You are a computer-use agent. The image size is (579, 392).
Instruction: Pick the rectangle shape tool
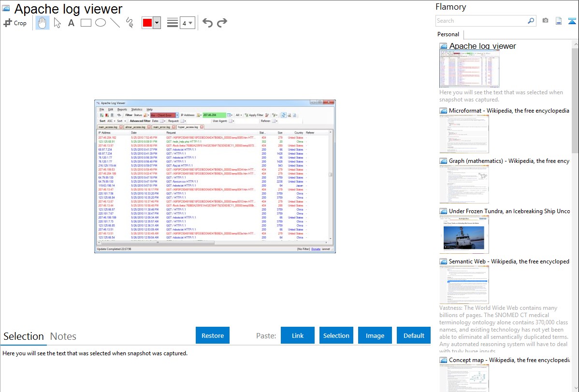pos(86,23)
